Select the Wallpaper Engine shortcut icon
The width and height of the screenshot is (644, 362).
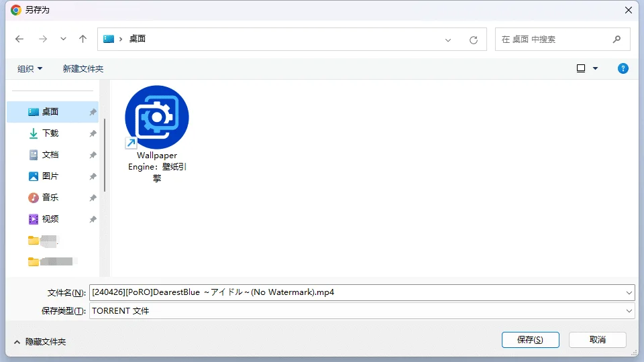pyautogui.click(x=157, y=117)
